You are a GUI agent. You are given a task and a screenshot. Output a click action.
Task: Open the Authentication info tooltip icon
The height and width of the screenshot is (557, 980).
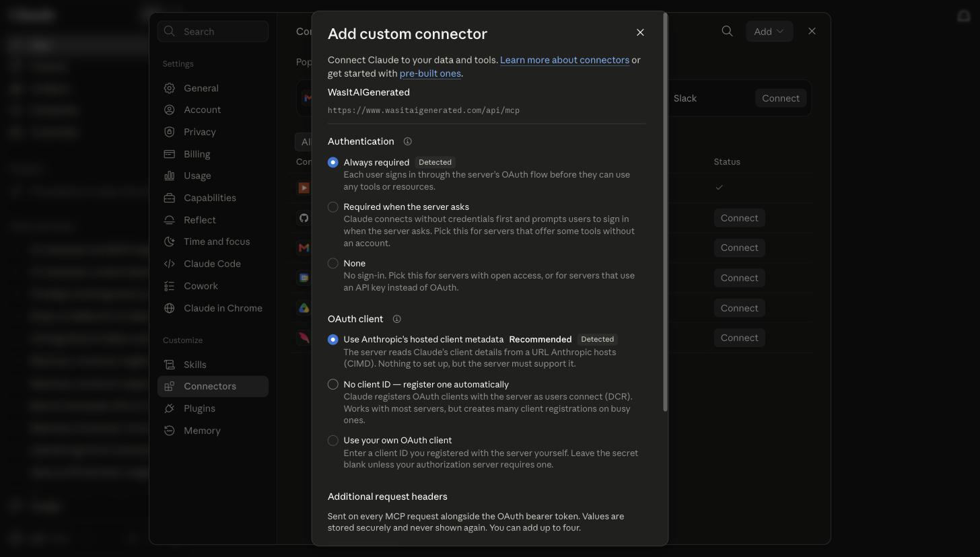click(x=407, y=141)
